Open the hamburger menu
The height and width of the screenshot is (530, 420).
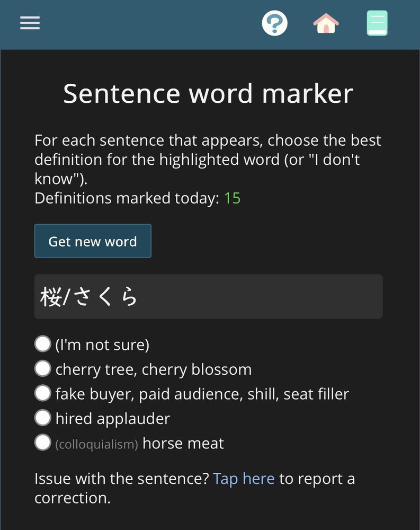pos(30,23)
